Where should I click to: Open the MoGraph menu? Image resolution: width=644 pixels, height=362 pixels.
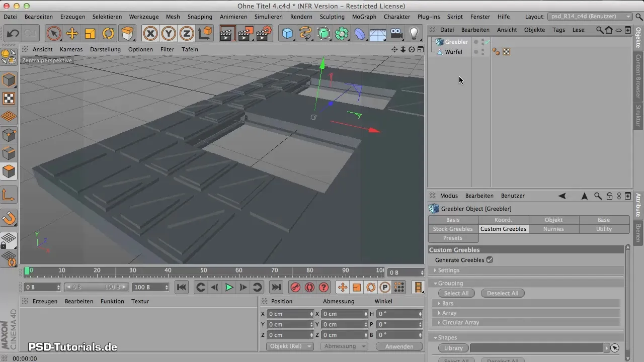click(363, 17)
